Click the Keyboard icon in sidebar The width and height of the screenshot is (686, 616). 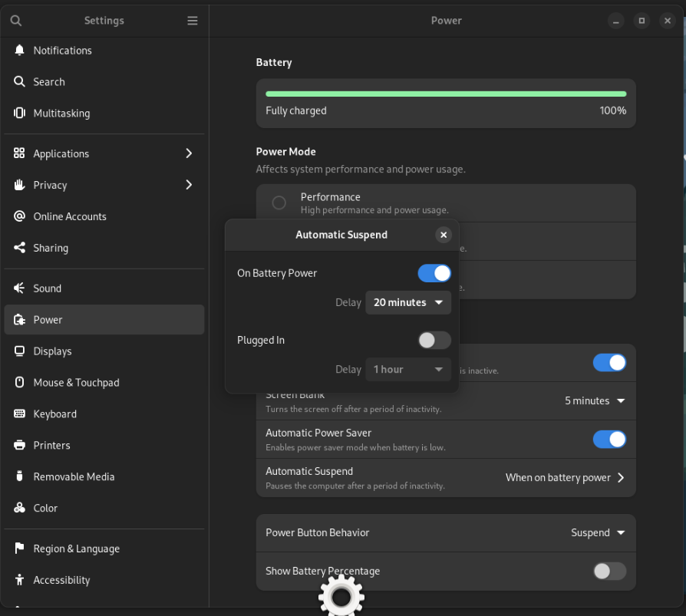pos(19,414)
